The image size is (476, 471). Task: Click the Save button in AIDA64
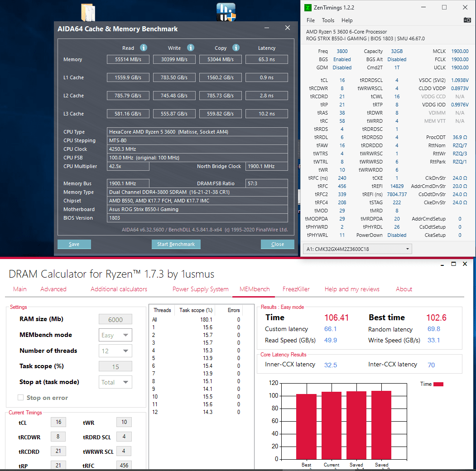pyautogui.click(x=74, y=244)
